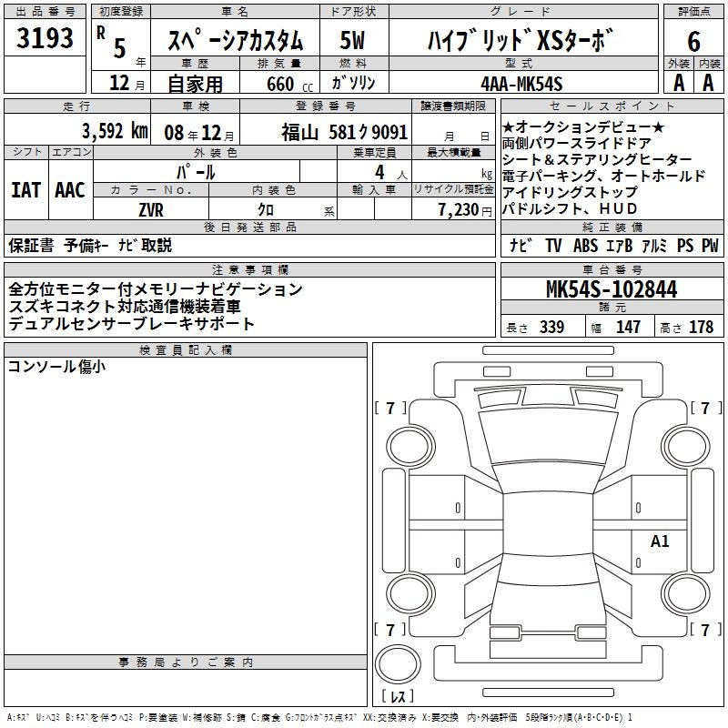Click the inspector note コンソール傷小
728x728 pixels.
[x=56, y=367]
